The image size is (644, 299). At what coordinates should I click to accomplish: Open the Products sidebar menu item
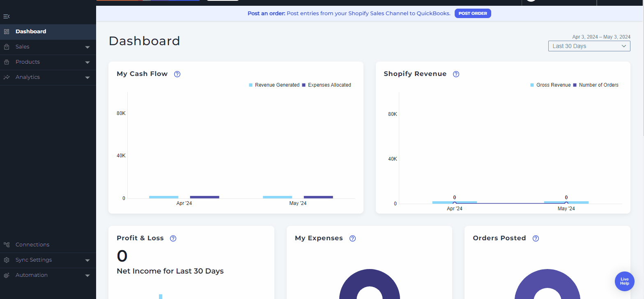28,62
